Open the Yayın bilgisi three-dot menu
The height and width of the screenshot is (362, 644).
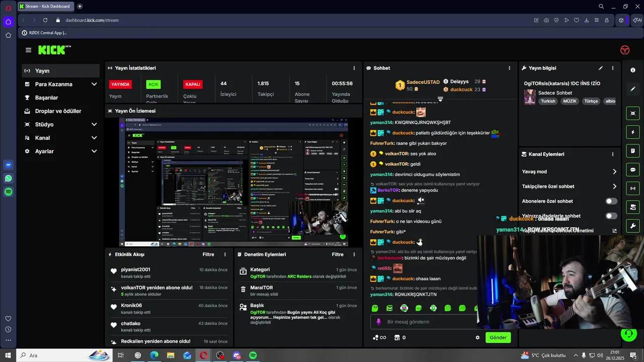tap(613, 68)
